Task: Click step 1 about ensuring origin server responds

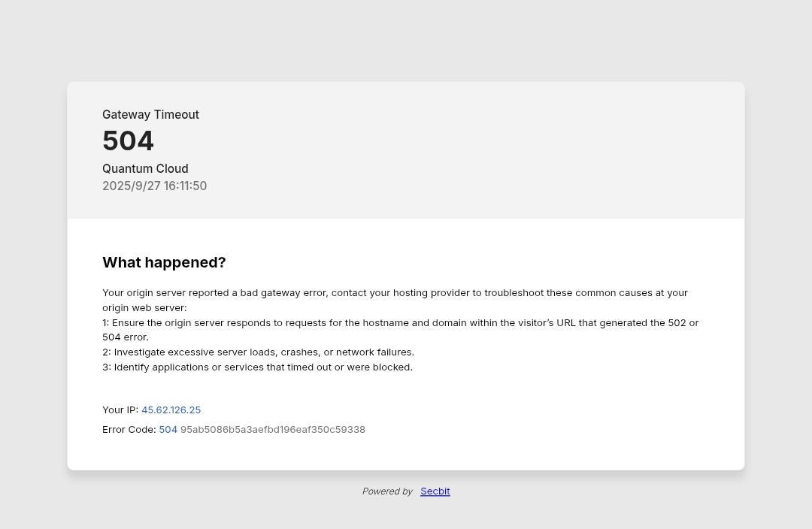Action: (x=400, y=323)
